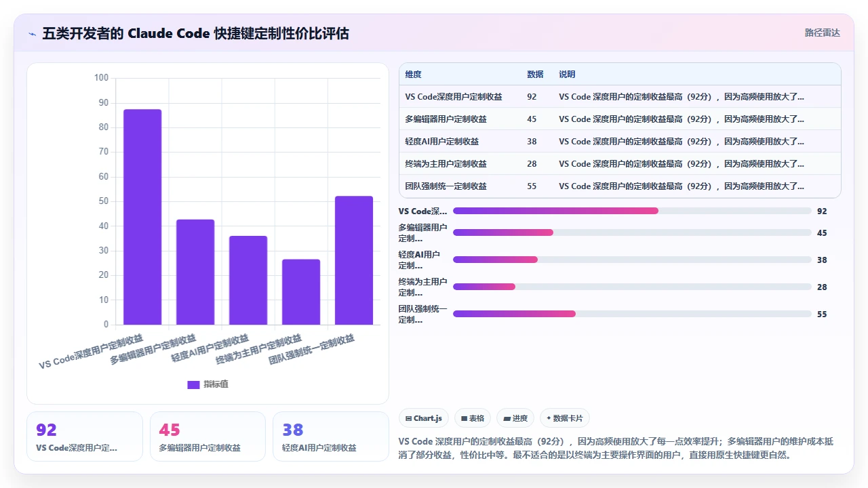868x488 pixels.
Task: Click the 数据 column header
Action: click(x=535, y=75)
